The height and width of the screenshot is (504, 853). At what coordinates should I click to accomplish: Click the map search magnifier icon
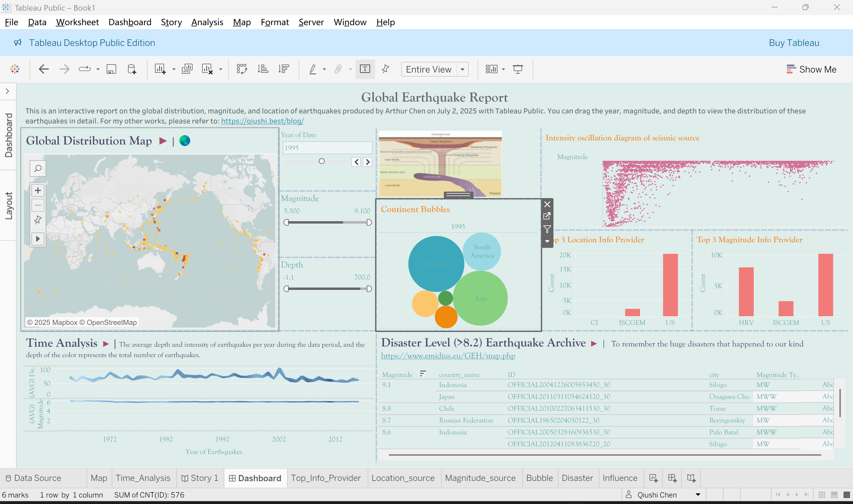click(x=38, y=168)
